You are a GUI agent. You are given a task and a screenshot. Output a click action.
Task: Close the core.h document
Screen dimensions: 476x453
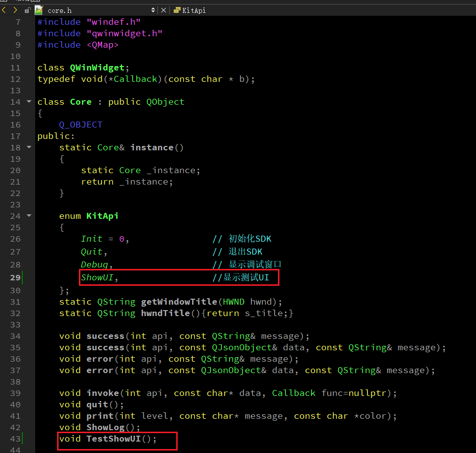(163, 10)
